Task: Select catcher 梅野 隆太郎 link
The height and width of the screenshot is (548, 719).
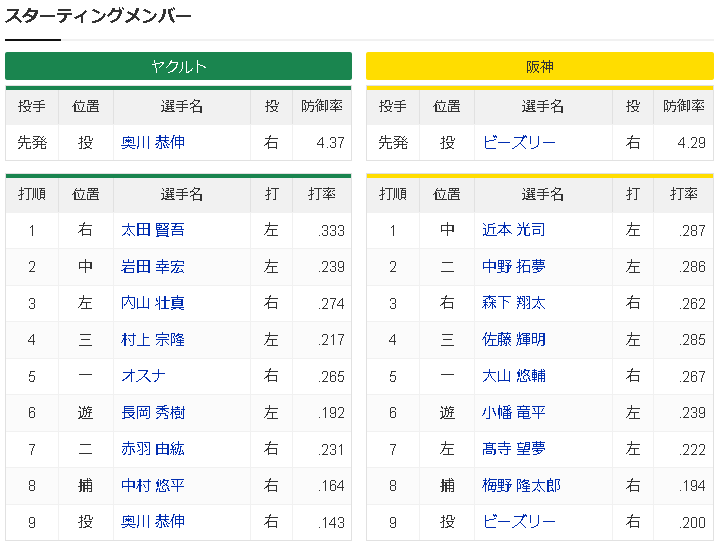Action: point(522,485)
